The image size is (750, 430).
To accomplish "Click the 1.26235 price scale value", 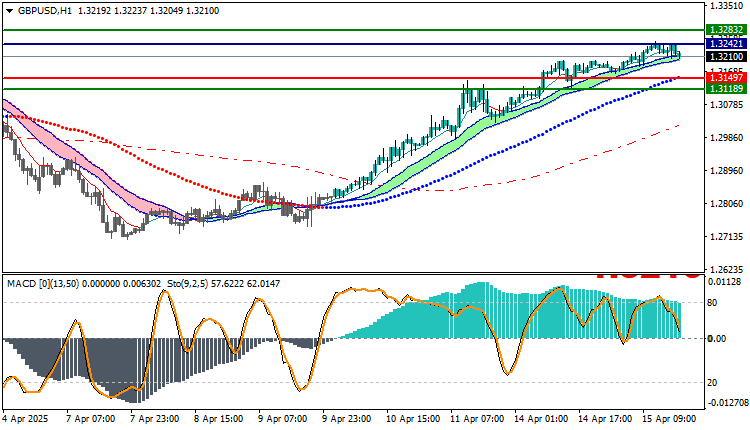I will 727,269.
